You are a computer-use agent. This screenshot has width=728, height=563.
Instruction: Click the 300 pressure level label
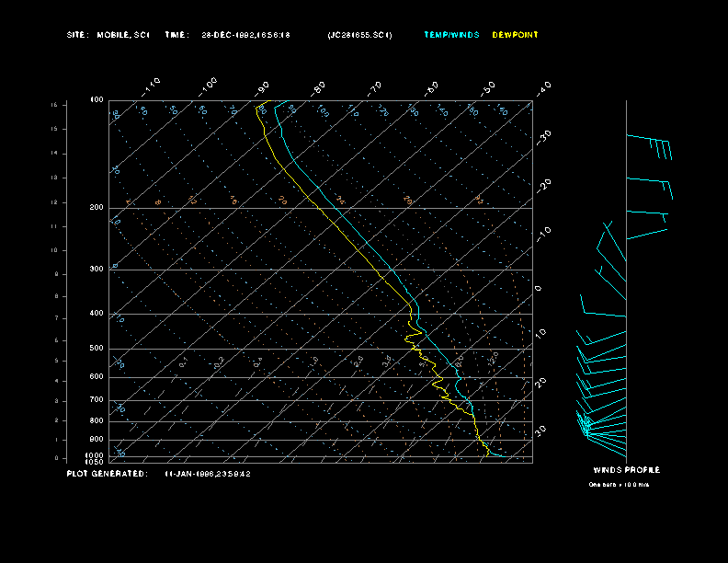point(97,269)
